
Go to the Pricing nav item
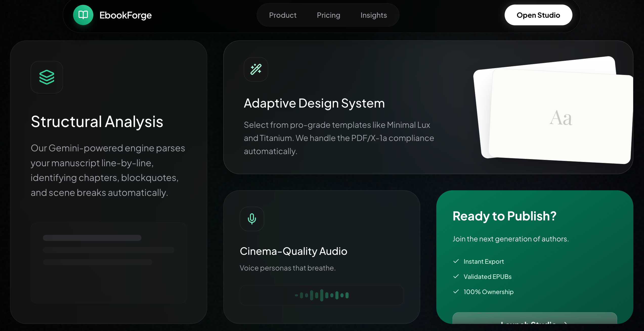click(328, 15)
